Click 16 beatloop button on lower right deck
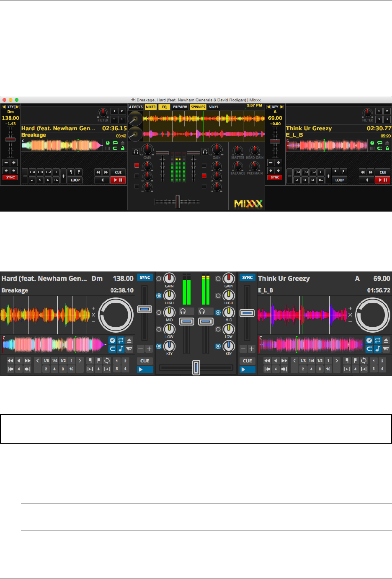The width and height of the screenshot is (392, 579). tap(328, 369)
